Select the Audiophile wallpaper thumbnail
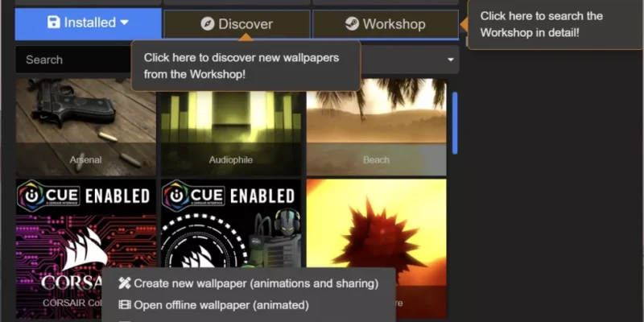This screenshot has width=644, height=322. [x=231, y=126]
